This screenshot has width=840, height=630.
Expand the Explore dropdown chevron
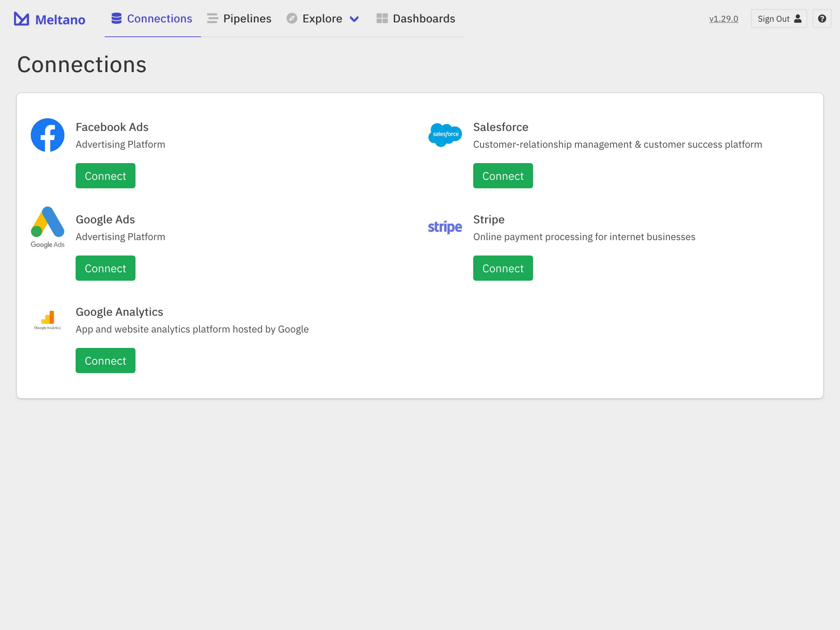(354, 19)
